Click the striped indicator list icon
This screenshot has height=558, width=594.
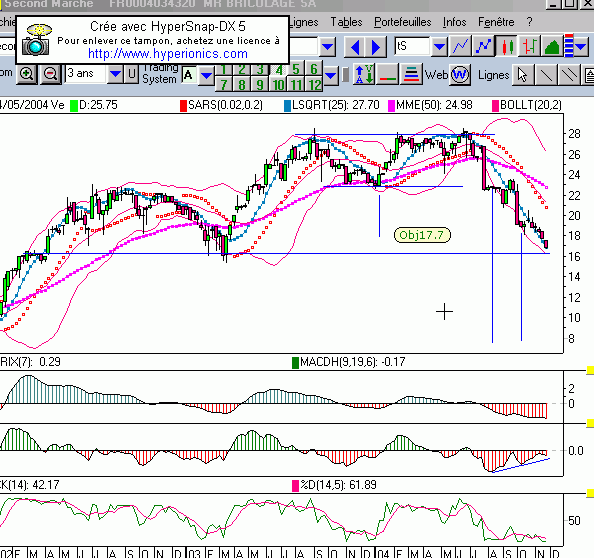pos(569,46)
